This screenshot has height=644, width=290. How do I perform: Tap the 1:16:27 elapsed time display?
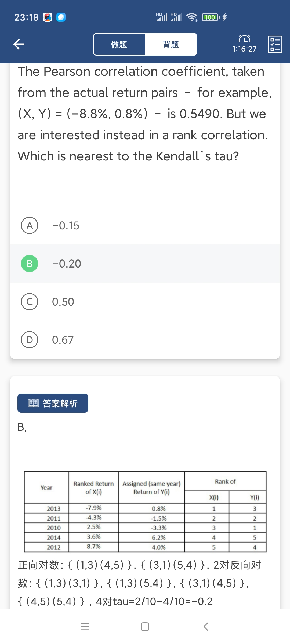click(244, 49)
